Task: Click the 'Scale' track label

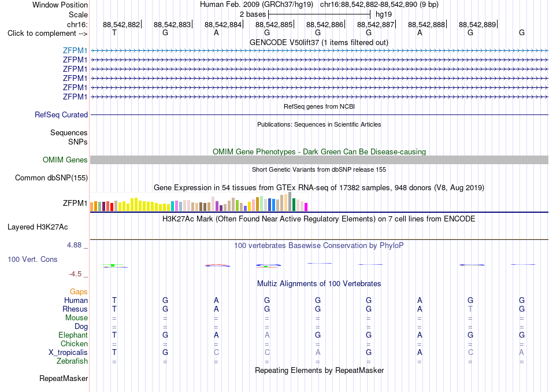Action: [78, 14]
